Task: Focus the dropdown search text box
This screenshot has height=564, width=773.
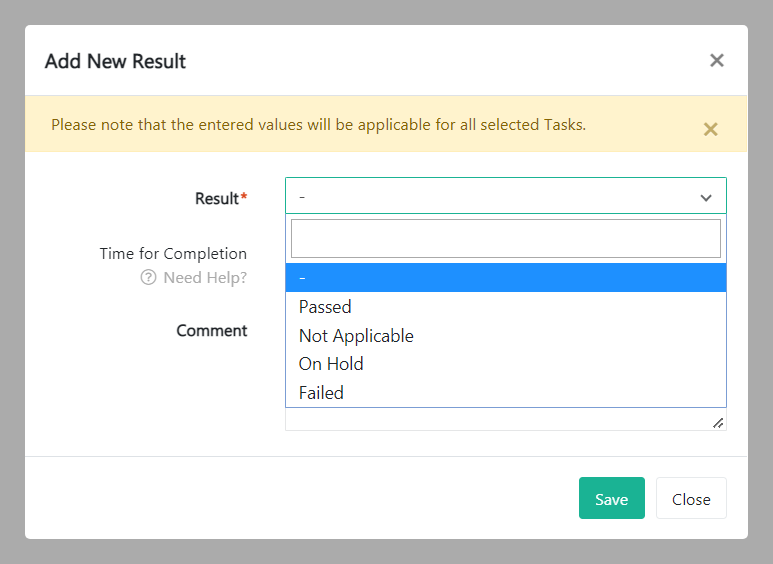Action: (505, 239)
